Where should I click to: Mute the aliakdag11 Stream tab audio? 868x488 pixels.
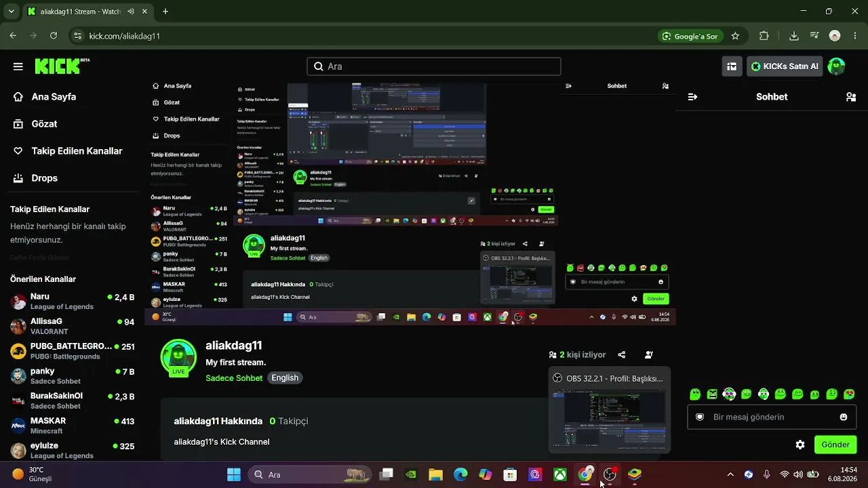130,12
